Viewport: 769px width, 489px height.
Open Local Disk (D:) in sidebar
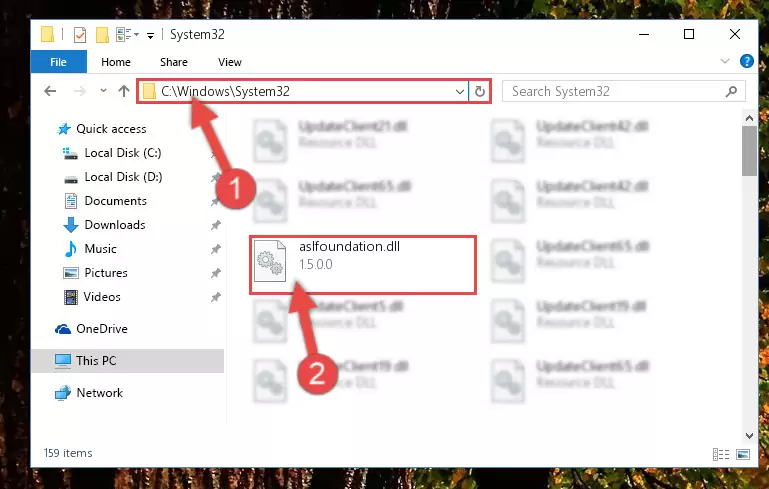[123, 177]
